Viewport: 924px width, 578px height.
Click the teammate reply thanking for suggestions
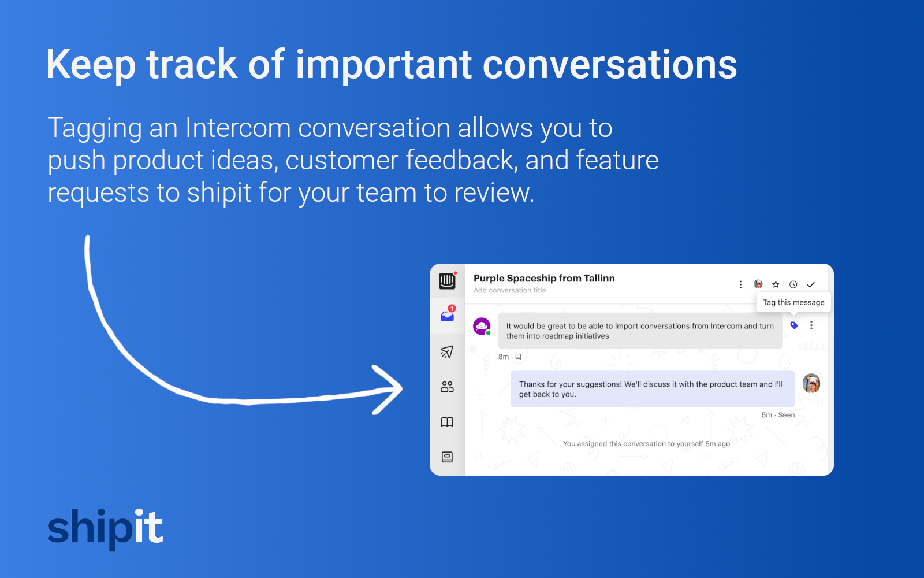(651, 388)
